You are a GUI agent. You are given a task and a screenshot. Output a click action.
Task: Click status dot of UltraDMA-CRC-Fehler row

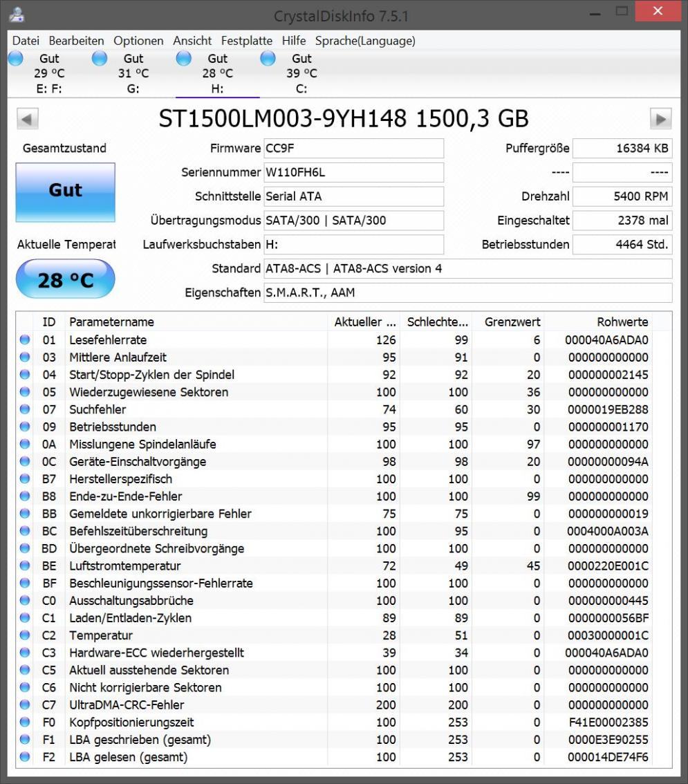(x=24, y=704)
